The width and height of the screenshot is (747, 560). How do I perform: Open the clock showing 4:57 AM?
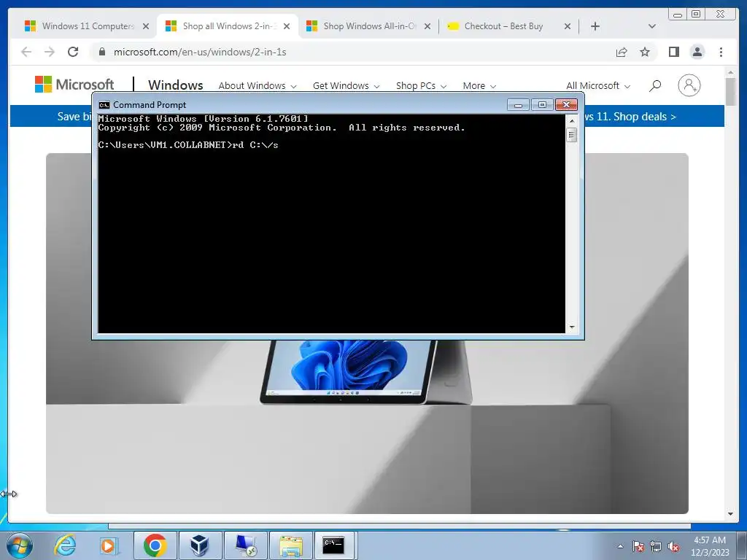pyautogui.click(x=710, y=546)
